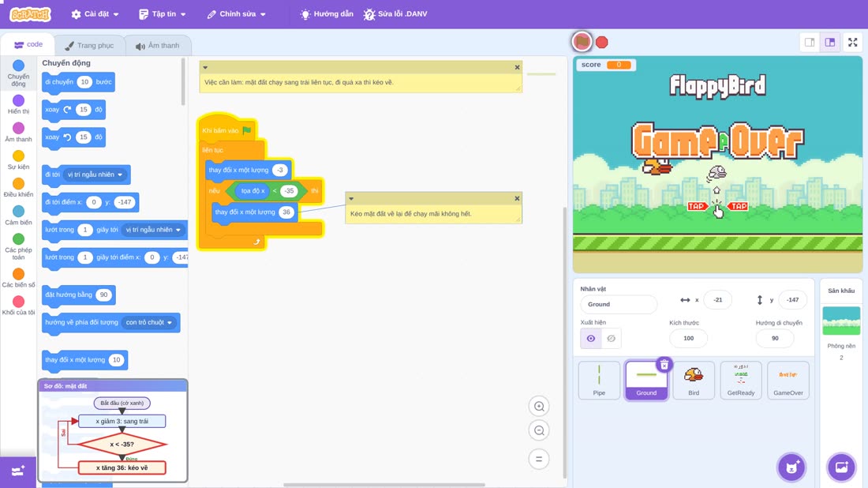
Task: Open the add sprite button
Action: coord(791,467)
